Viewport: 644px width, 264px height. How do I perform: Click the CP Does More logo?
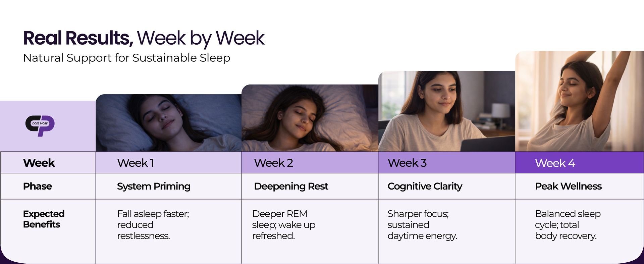pos(40,125)
